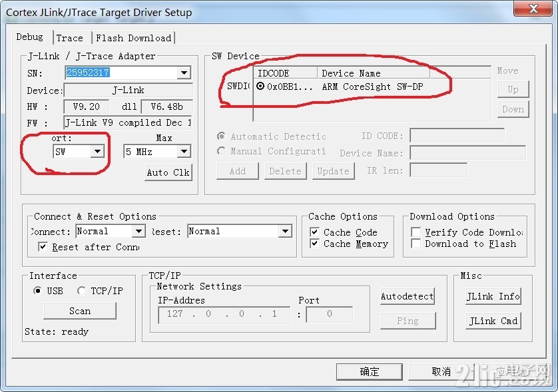
Task: Enable Verify Code Download checkbox
Action: pos(416,232)
